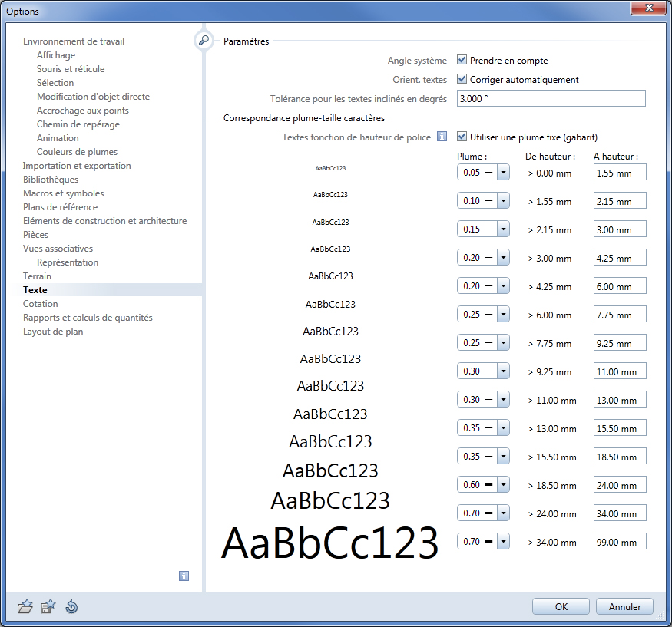
Task: Click reset to defaults icon
Action: coord(71,606)
